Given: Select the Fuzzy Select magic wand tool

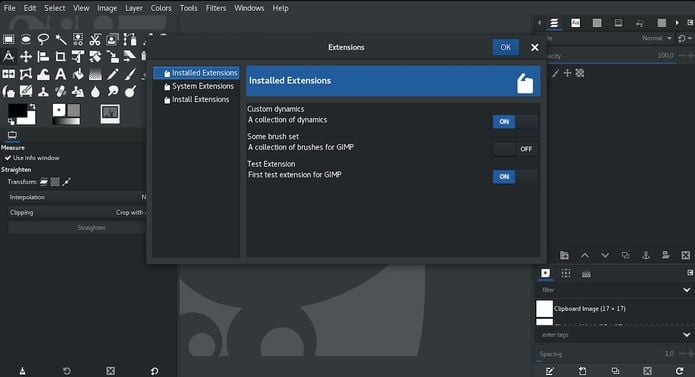Looking at the screenshot, I should (61, 39).
